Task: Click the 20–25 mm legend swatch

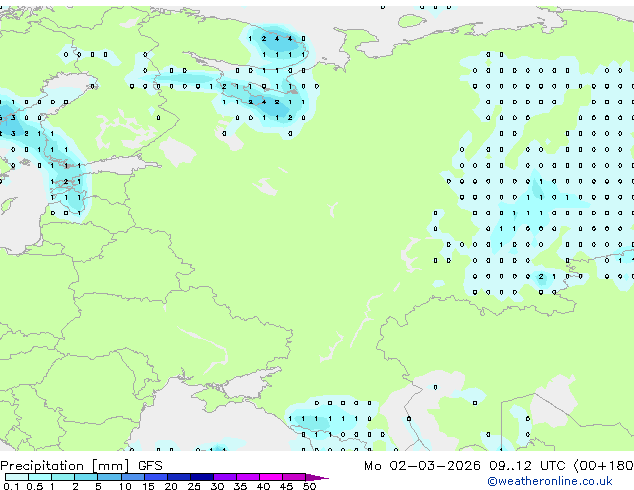Action: pyautogui.click(x=179, y=477)
